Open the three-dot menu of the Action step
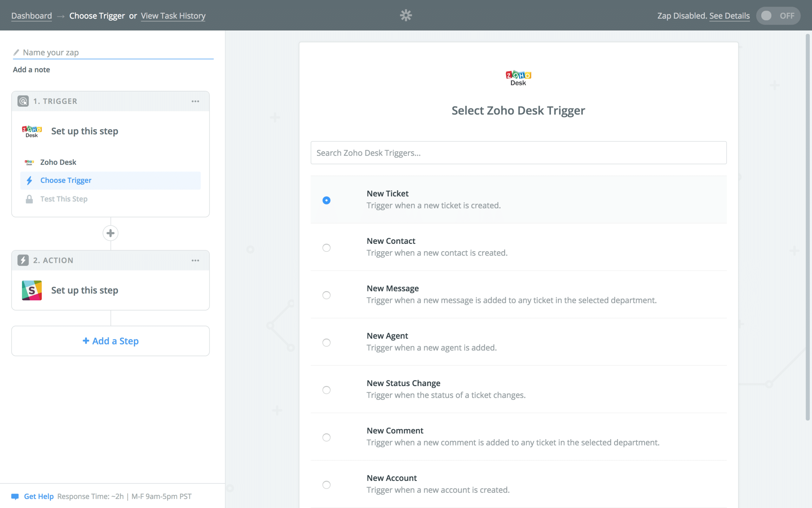Viewport: 812px width, 508px height. point(195,260)
